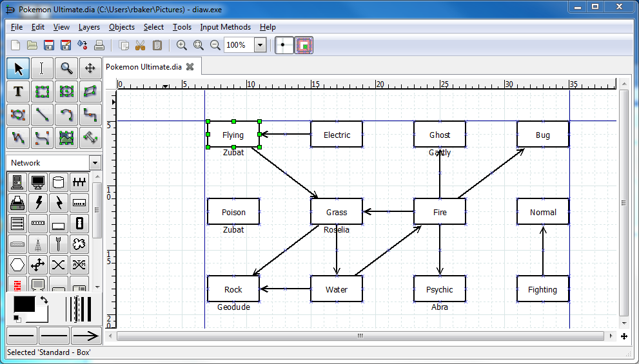Viewport: 639px width, 364px height.
Task: Click the line width selector
Action: click(78, 309)
